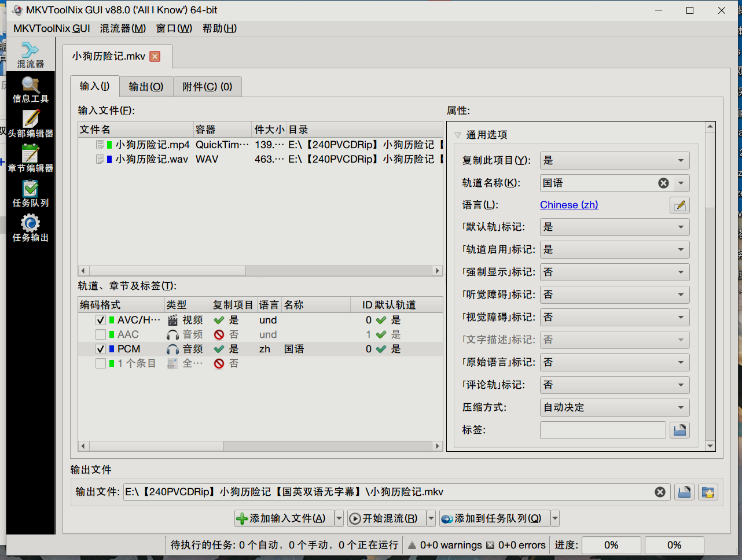Image resolution: width=742 pixels, height=560 pixels.
Task: Uncheck the AVC/H264 video track
Action: click(x=100, y=320)
